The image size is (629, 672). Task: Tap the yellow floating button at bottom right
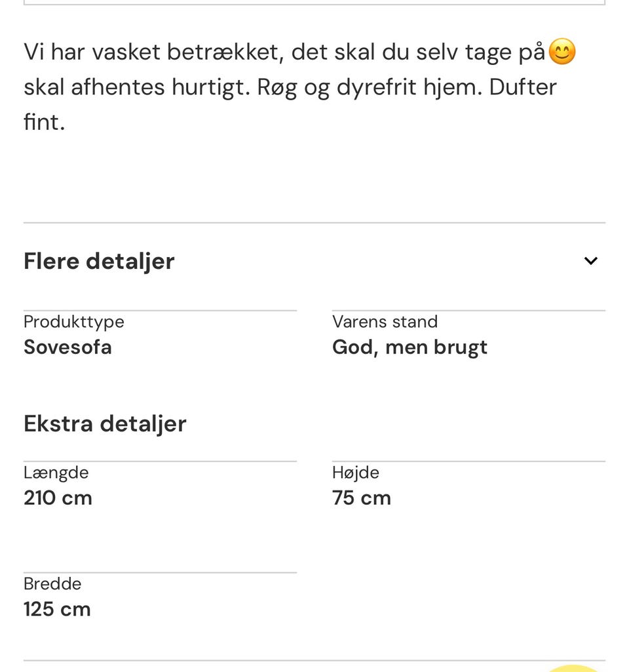(x=574, y=668)
